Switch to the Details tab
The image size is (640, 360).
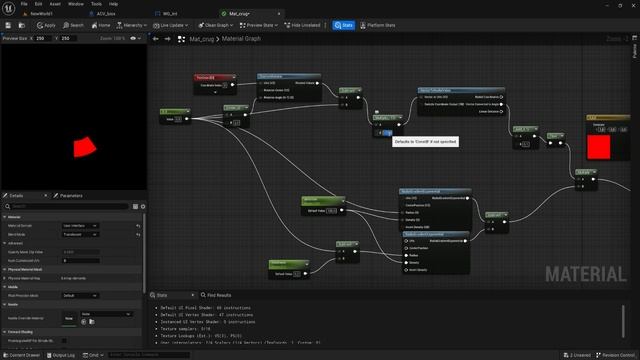[x=16, y=196]
